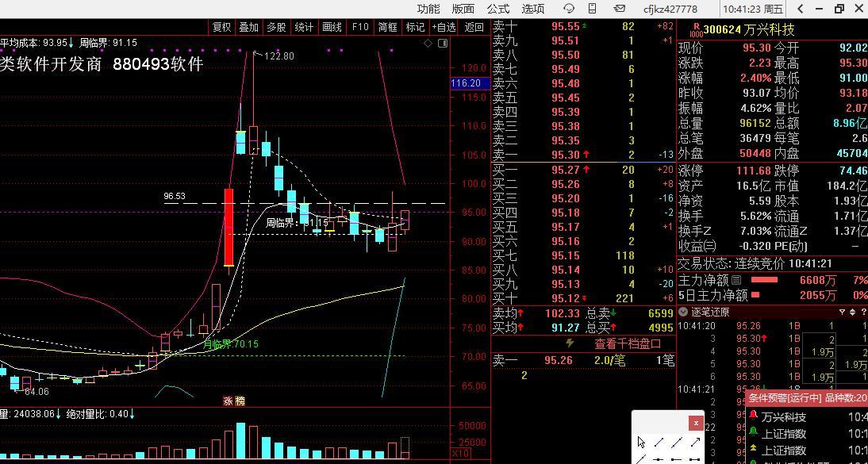The image size is (868, 464).
Task: Click the 卖一 95.30 ask row
Action: pos(583,155)
